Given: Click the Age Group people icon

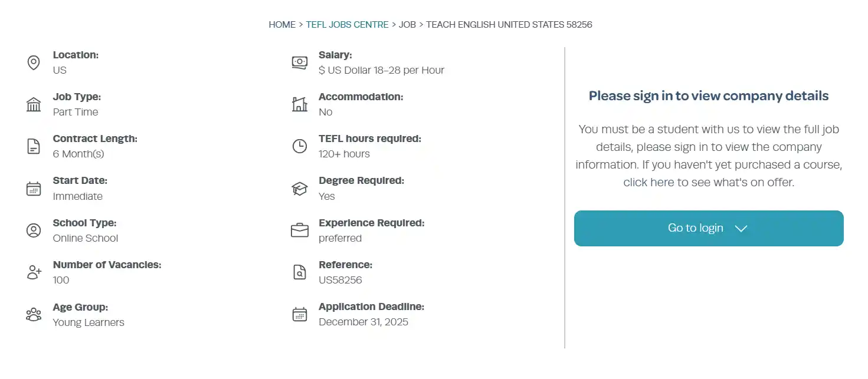Looking at the screenshot, I should [34, 314].
